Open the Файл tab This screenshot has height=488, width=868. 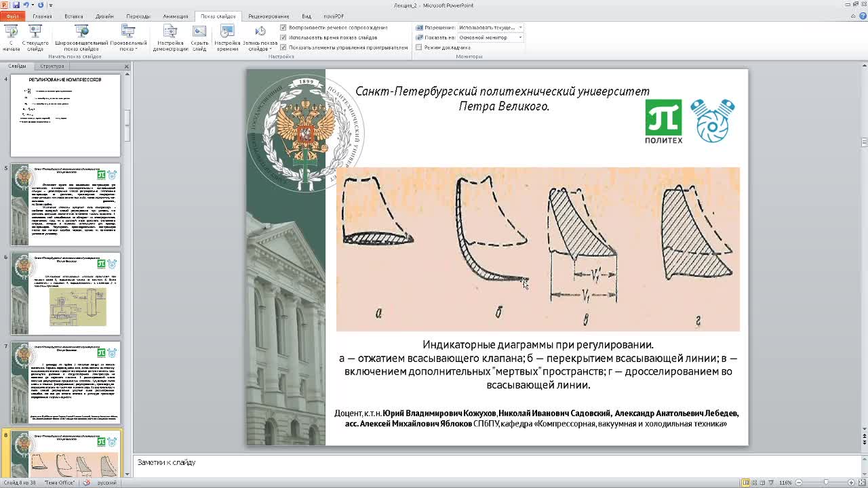(12, 16)
